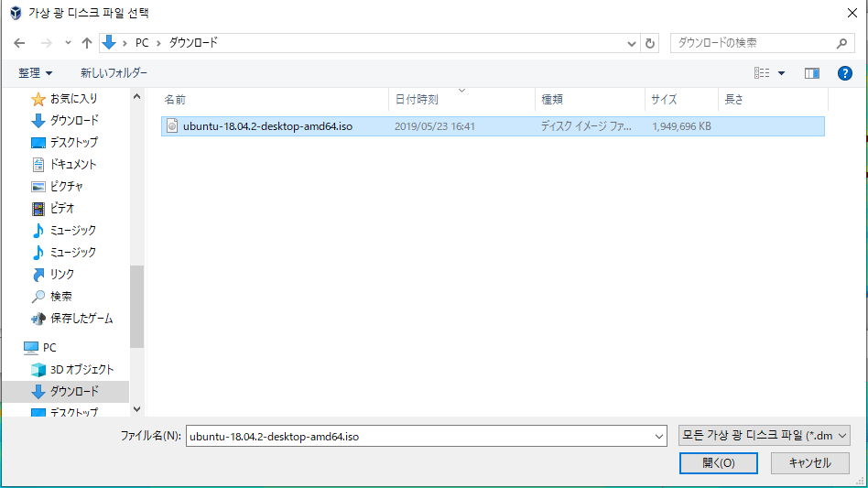Click the ISO disc image file icon

coord(172,126)
